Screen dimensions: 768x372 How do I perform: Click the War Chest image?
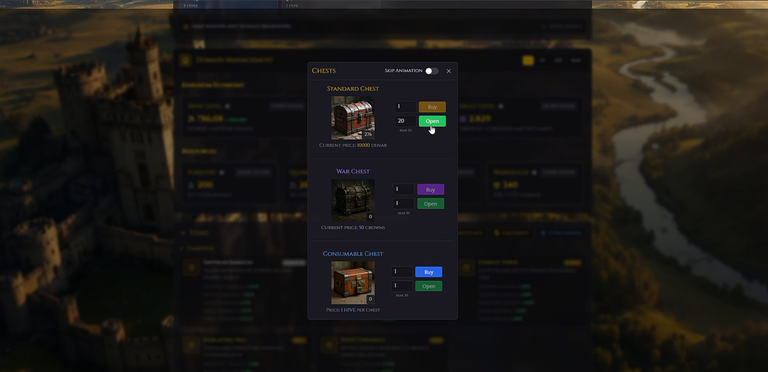click(353, 200)
